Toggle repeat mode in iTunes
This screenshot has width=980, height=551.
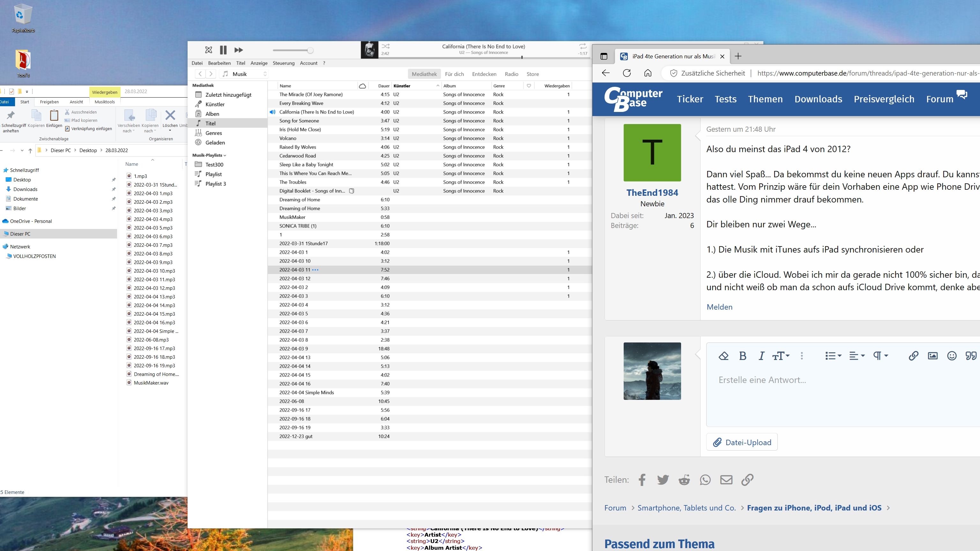[583, 46]
